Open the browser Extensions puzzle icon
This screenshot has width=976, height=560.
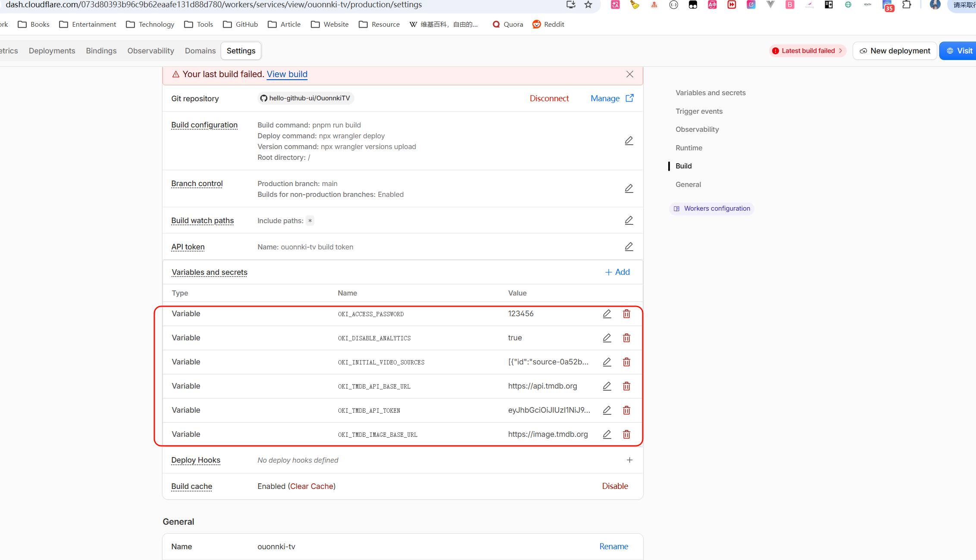(x=907, y=5)
